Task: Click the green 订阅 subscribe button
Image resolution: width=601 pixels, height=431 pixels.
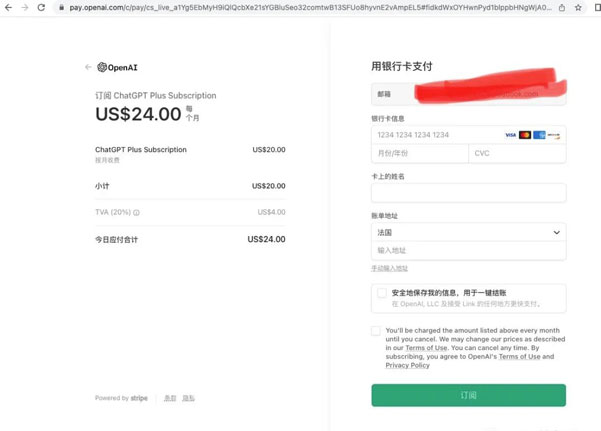Action: [x=468, y=395]
